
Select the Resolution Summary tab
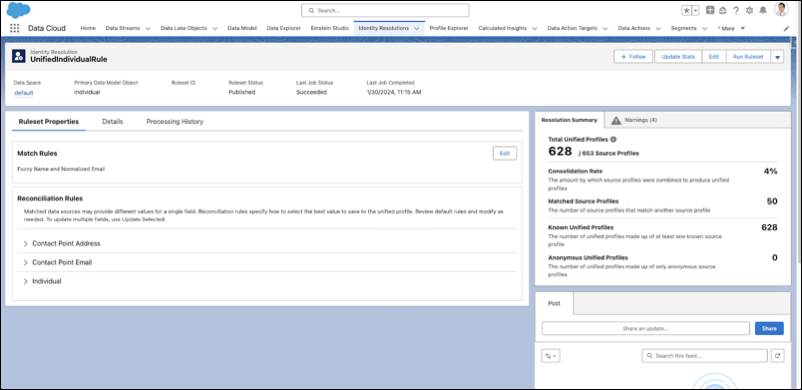(x=569, y=120)
